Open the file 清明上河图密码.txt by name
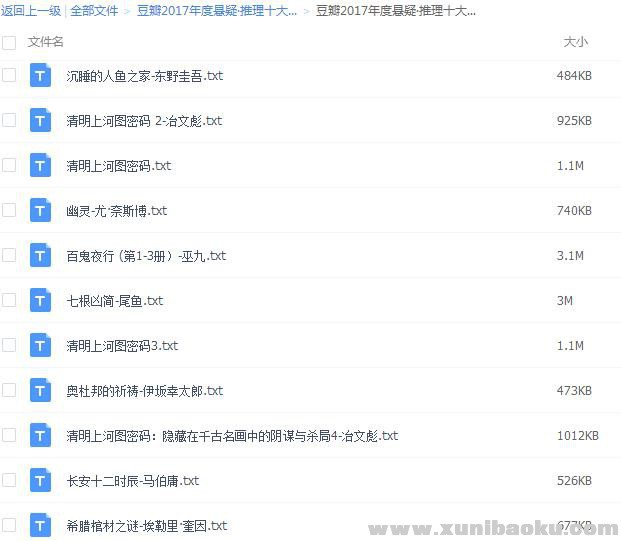 (118, 166)
